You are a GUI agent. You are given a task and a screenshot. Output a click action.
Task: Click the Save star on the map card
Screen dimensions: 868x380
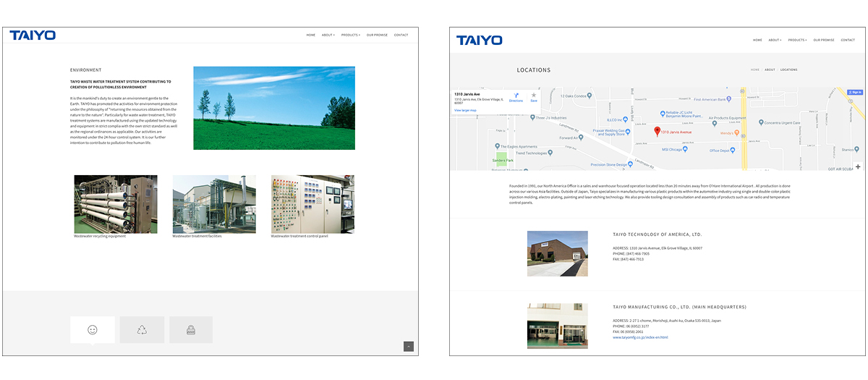tap(534, 96)
